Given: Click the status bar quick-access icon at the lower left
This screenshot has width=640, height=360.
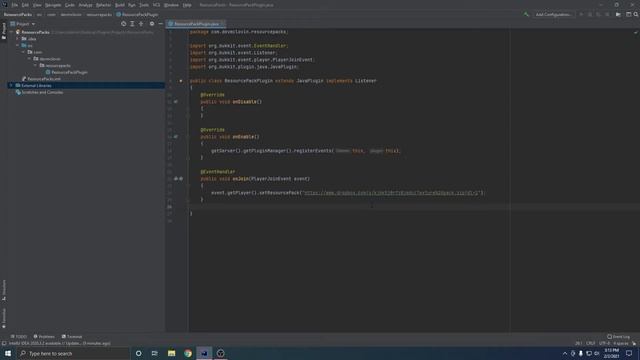Looking at the screenshot, I should [x=4, y=344].
